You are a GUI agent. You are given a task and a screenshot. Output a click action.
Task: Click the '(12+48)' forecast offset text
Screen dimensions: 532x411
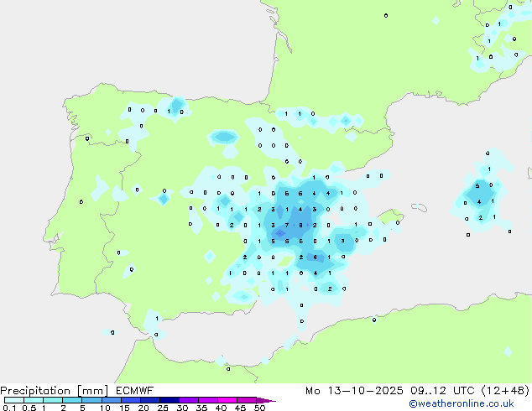pos(505,391)
